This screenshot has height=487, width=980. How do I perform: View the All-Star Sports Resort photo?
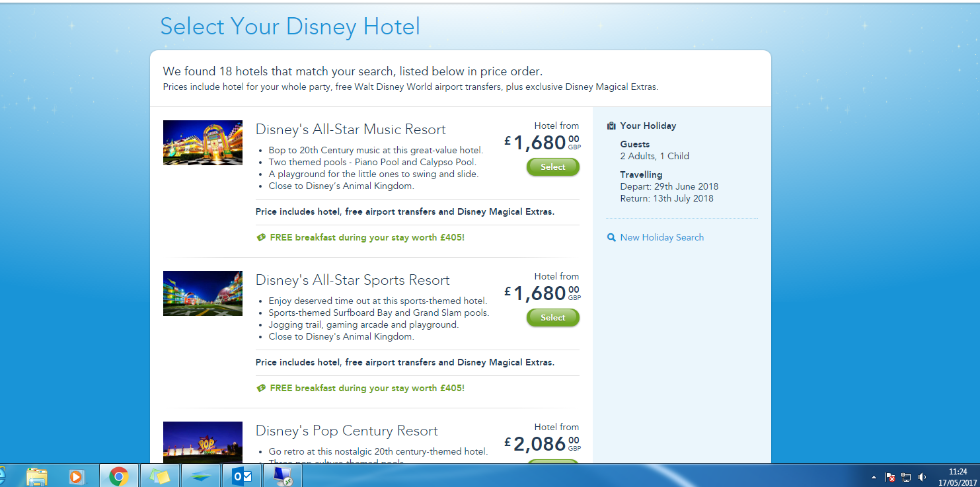(203, 293)
